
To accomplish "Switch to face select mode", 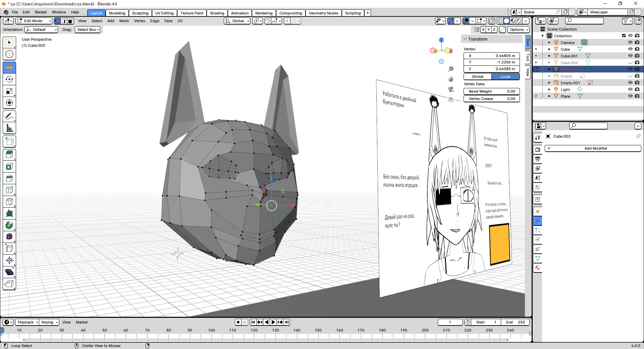I will 70,21.
